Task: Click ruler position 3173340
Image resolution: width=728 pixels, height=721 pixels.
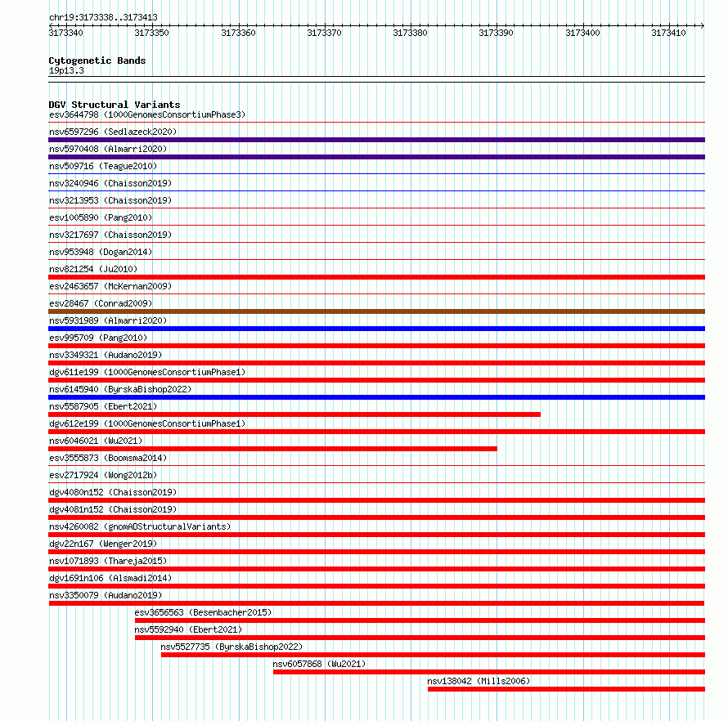Action: 66,33
